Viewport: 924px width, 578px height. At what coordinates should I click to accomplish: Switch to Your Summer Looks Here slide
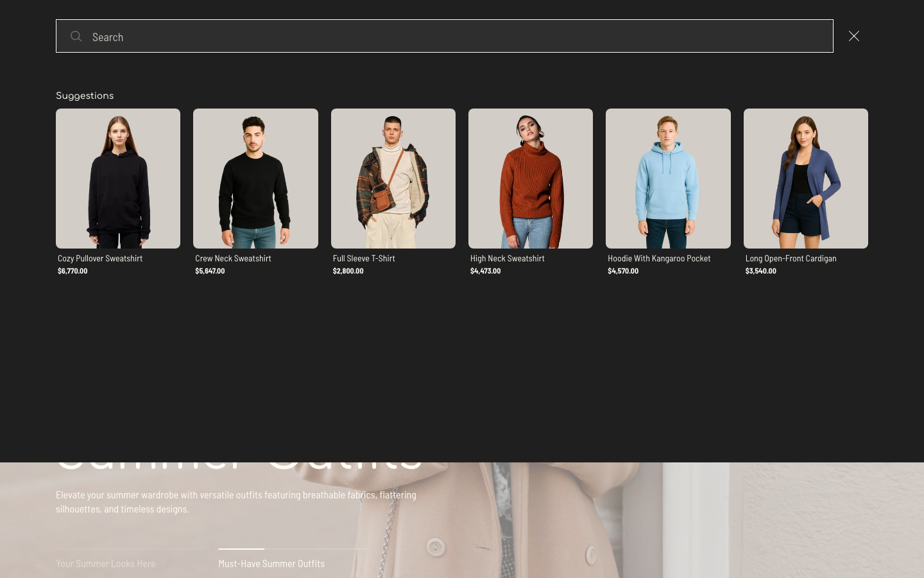click(x=105, y=563)
